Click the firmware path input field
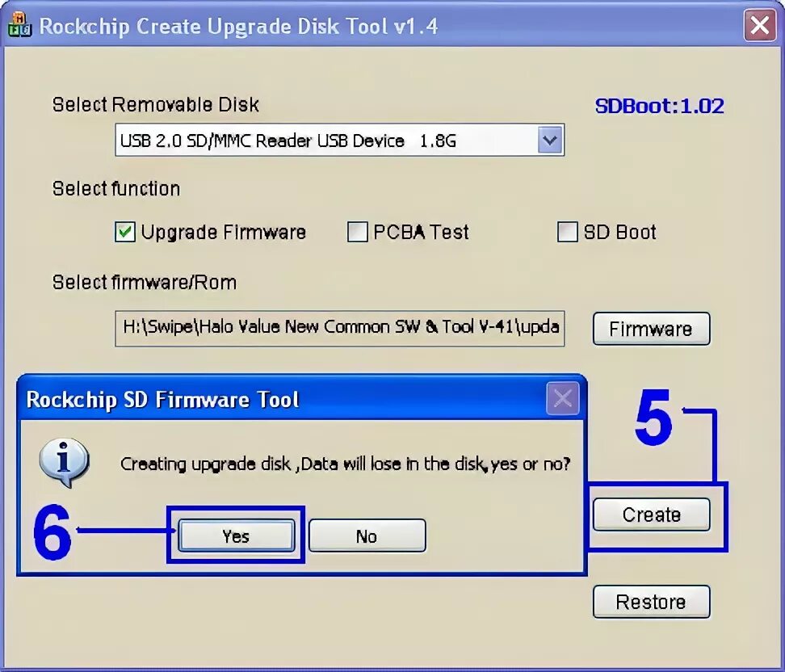The image size is (785, 672). (339, 329)
